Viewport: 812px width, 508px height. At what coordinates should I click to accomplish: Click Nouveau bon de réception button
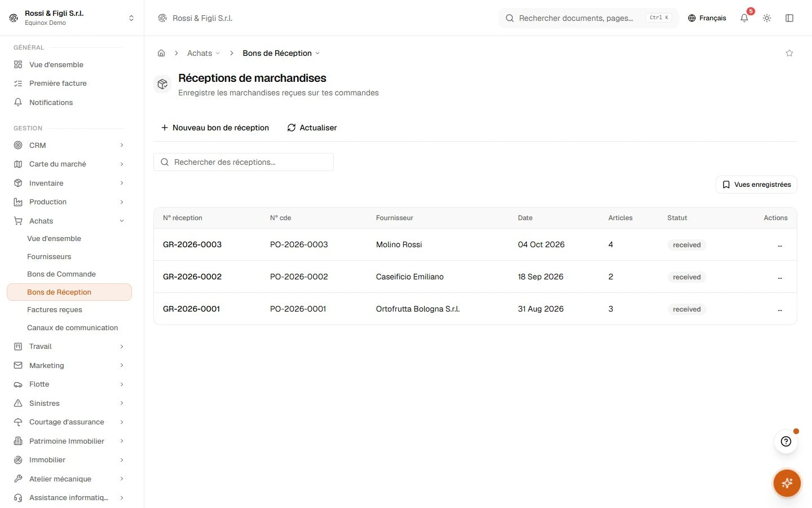tap(215, 128)
